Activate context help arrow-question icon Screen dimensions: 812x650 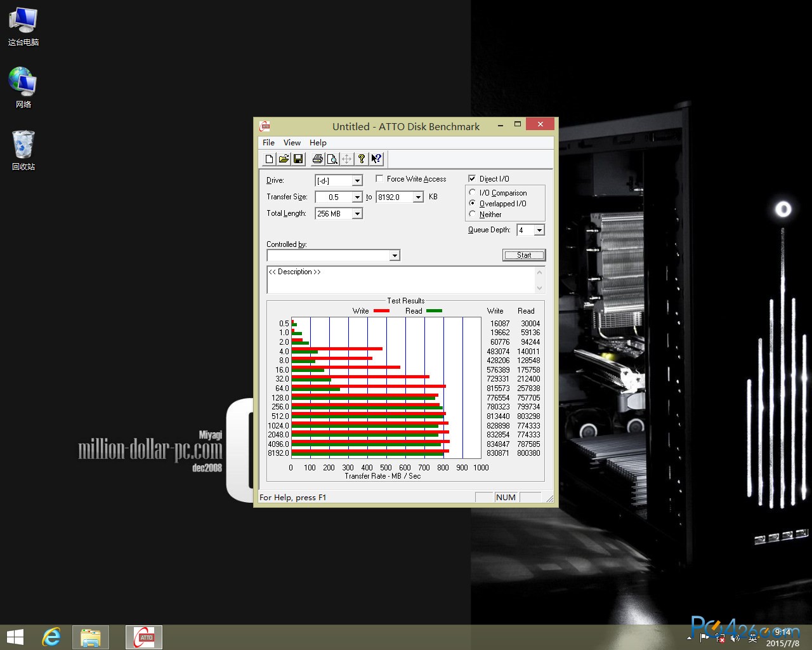(x=376, y=159)
